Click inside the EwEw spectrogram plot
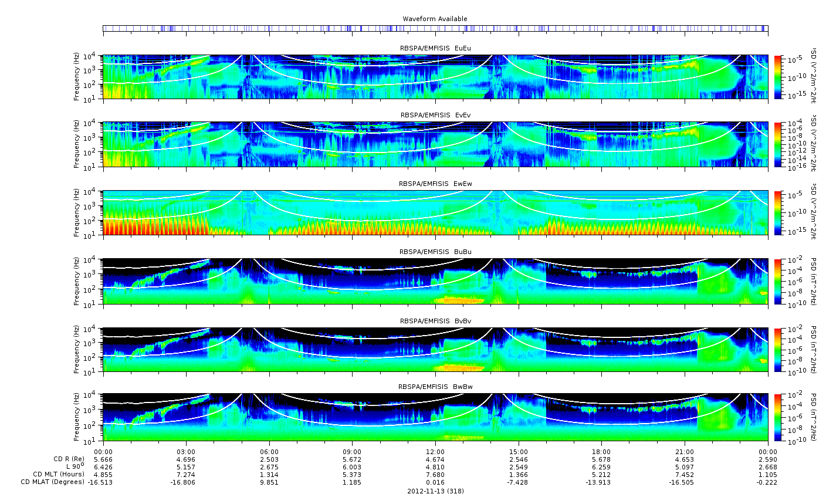Image resolution: width=826 pixels, height=504 pixels. [x=435, y=212]
